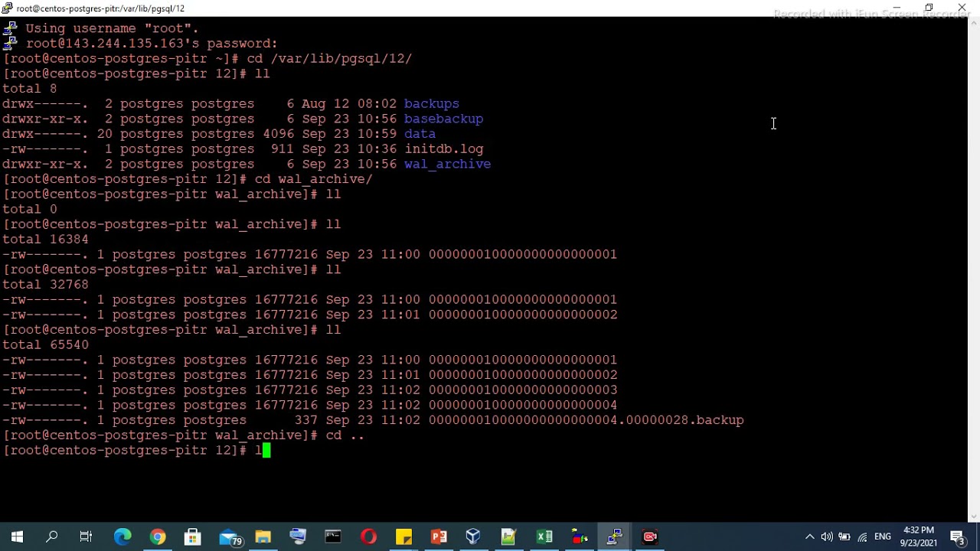This screenshot has width=980, height=551.
Task: Open the colorful paint-style taskbar icon
Action: click(580, 536)
